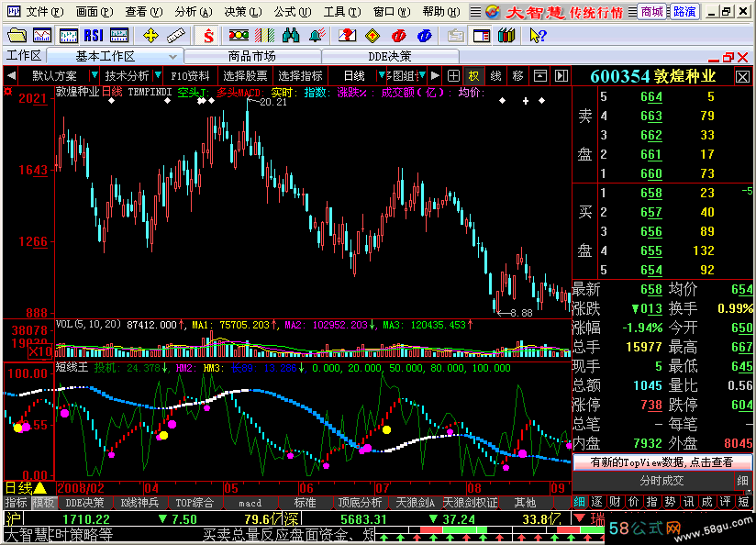The height and width of the screenshot is (545, 756).
Task: Click the F10资料 button
Action: pyautogui.click(x=190, y=76)
